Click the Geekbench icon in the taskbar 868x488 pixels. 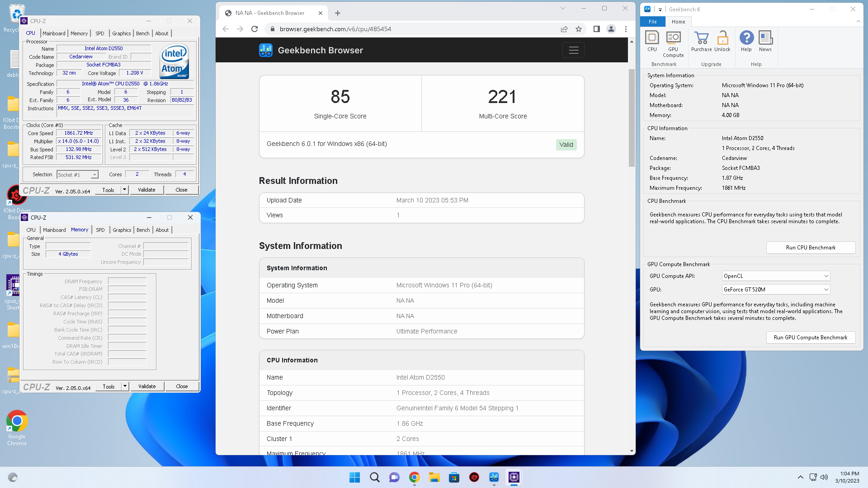click(x=494, y=477)
